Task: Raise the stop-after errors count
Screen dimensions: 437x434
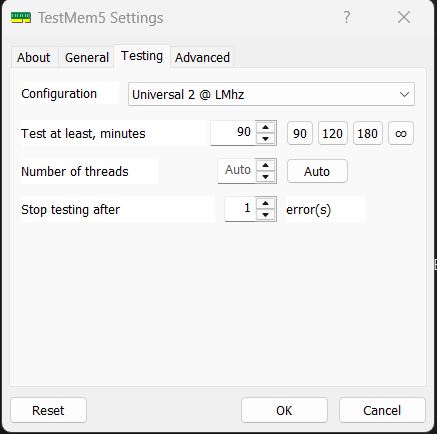Action: click(266, 203)
